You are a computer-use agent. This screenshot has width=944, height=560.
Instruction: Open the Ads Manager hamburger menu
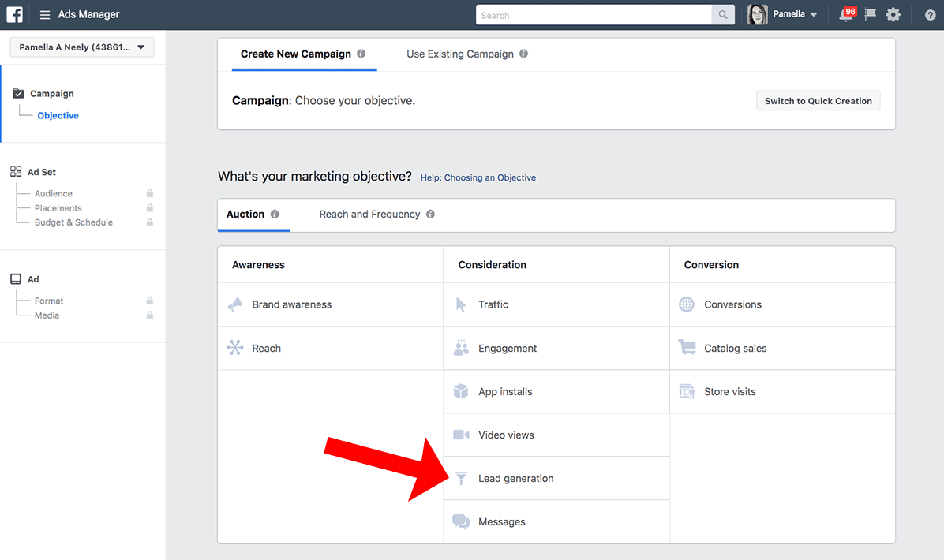[44, 14]
